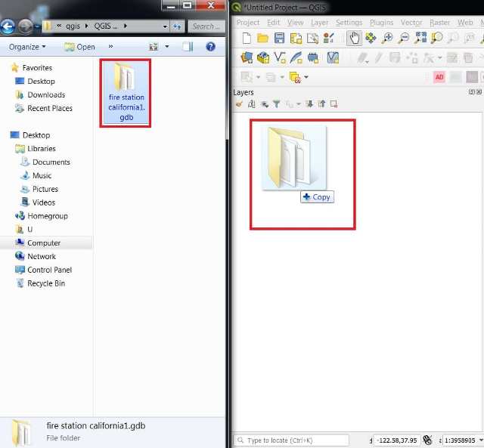Click the Add Group icon in Layers panel
The image size is (484, 448).
[252, 104]
